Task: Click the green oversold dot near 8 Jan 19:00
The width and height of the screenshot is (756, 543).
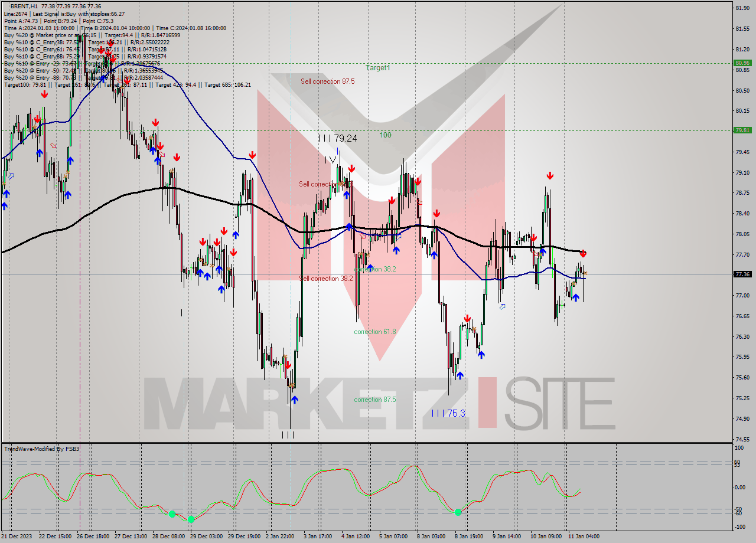Action: [458, 512]
